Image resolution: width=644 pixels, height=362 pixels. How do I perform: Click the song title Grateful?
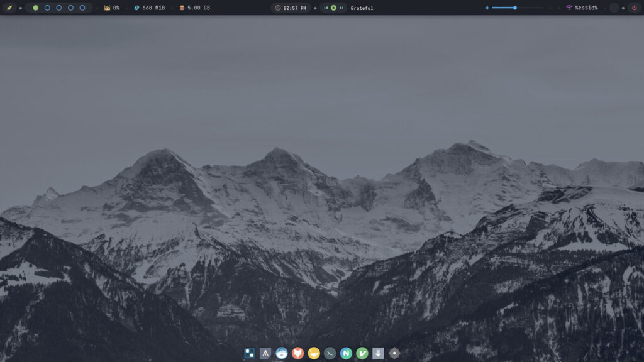tap(362, 8)
